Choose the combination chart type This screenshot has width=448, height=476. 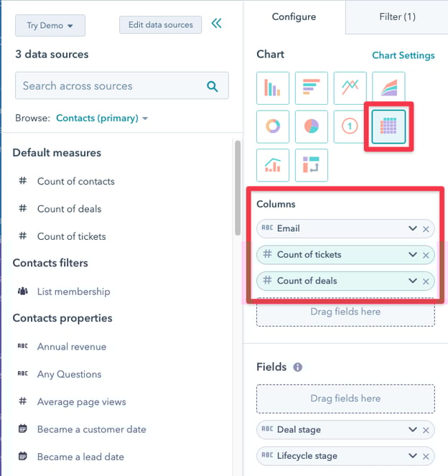[x=273, y=165]
